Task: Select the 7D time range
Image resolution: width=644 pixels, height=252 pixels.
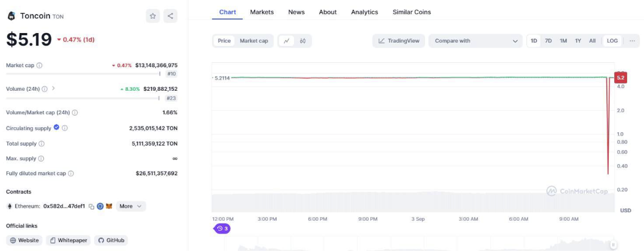Action: (x=548, y=41)
